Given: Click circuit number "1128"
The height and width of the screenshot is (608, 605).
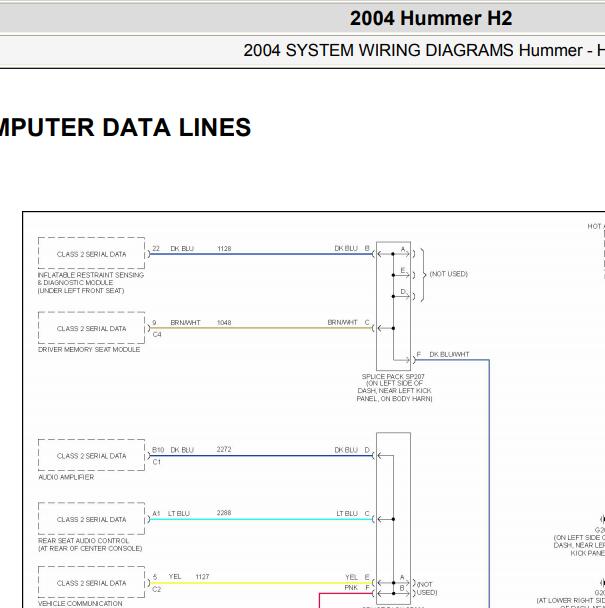Looking at the screenshot, I should (x=224, y=249).
